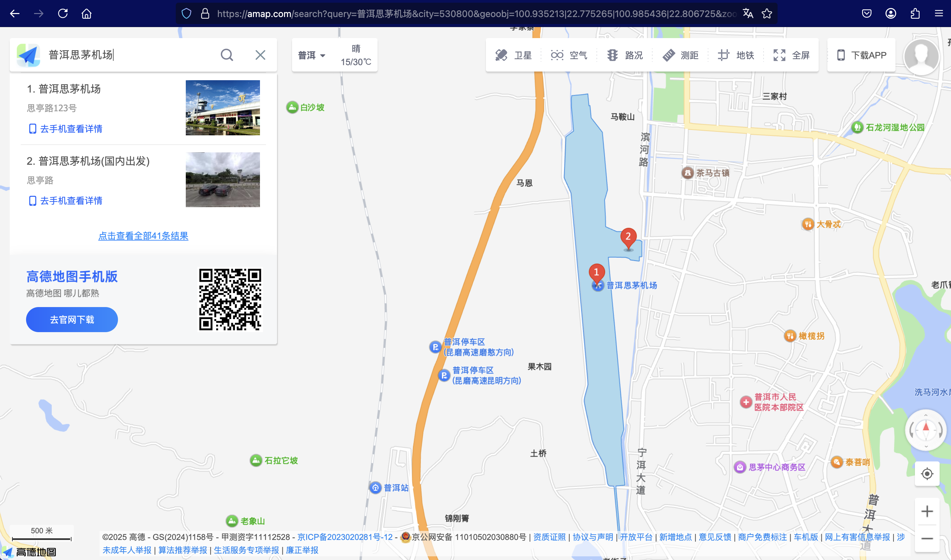Click 泰苔哨 food marker
The height and width of the screenshot is (560, 951).
(x=837, y=462)
